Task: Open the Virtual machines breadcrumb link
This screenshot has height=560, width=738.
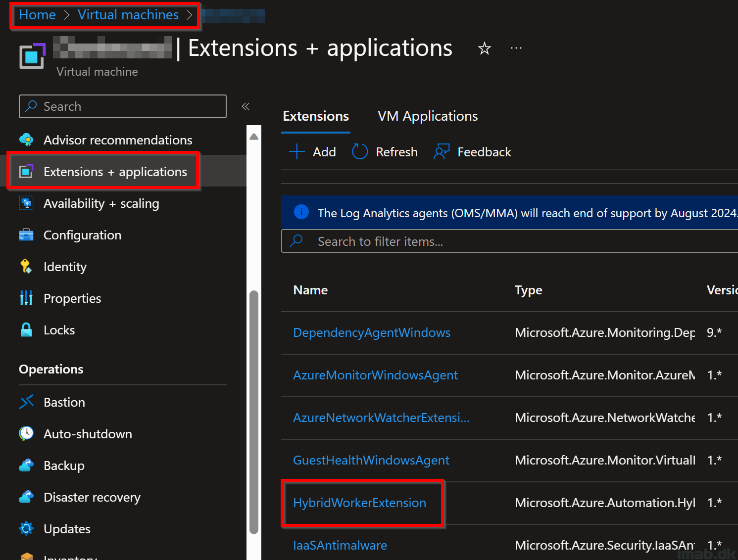Action: pyautogui.click(x=128, y=15)
